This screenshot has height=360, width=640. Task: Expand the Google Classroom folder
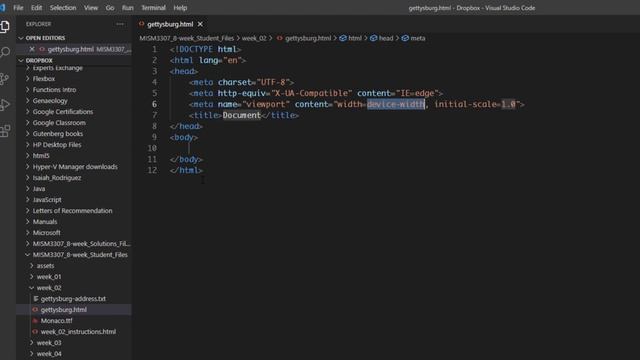(x=59, y=123)
